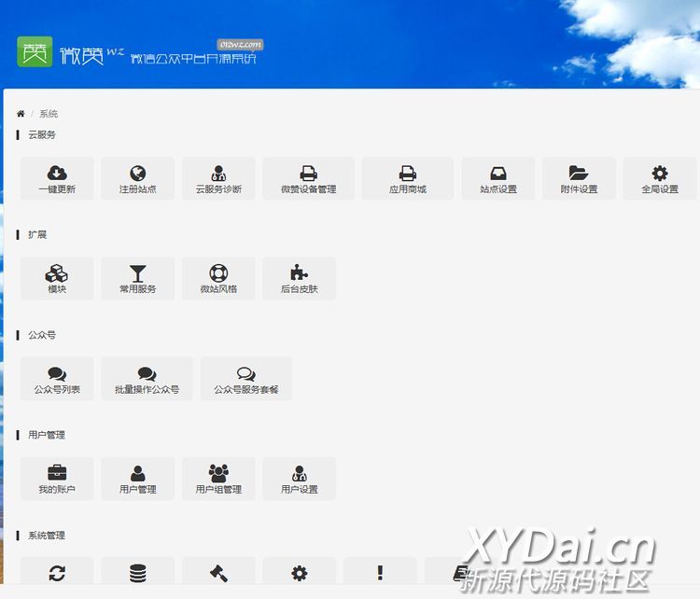This screenshot has width=700, height=599.
Task: Click the 系统 breadcrumb text
Action: coord(49,114)
